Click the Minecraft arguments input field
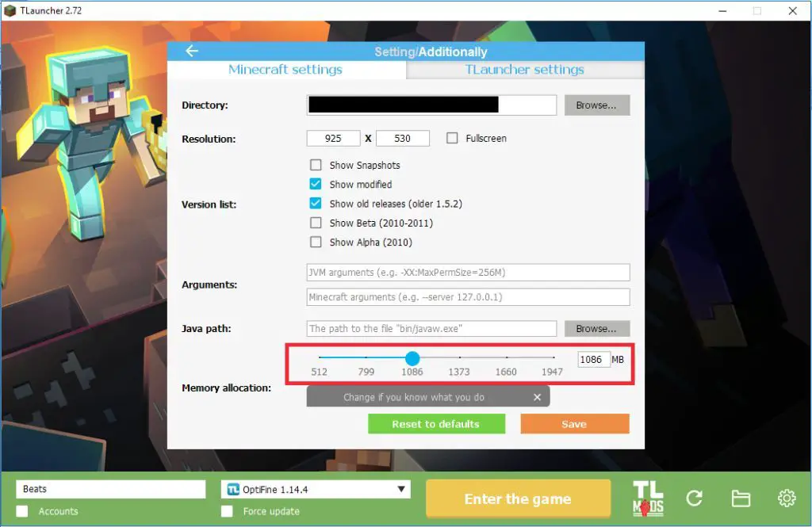This screenshot has height=527, width=812. click(x=468, y=297)
